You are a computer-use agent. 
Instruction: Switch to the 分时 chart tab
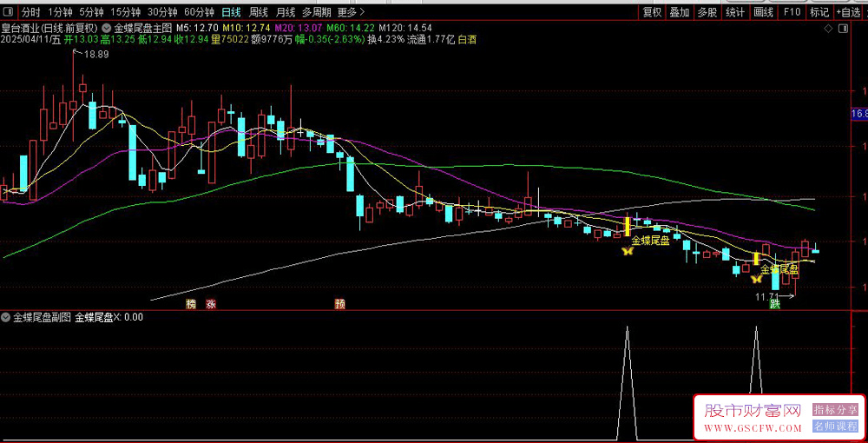pyautogui.click(x=31, y=11)
